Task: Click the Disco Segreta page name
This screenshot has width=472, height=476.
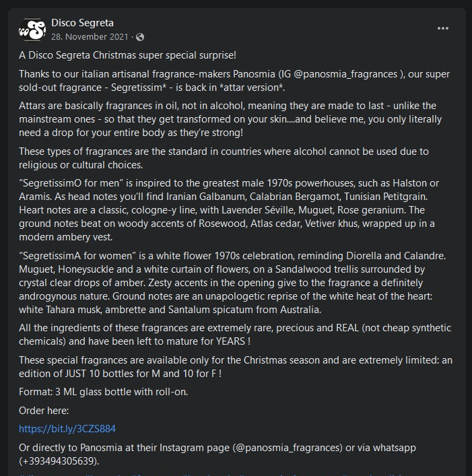Action: tap(82, 24)
